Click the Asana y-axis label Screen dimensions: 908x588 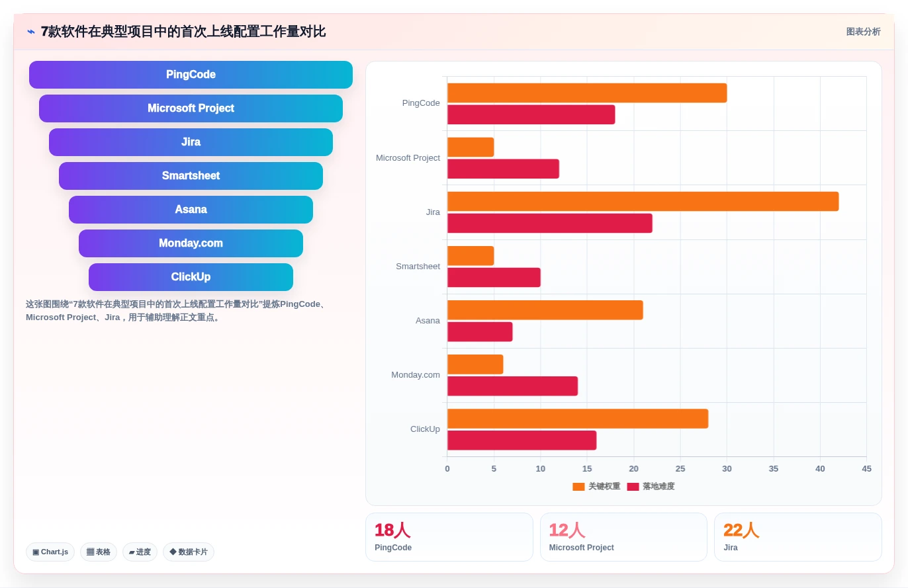coord(428,321)
